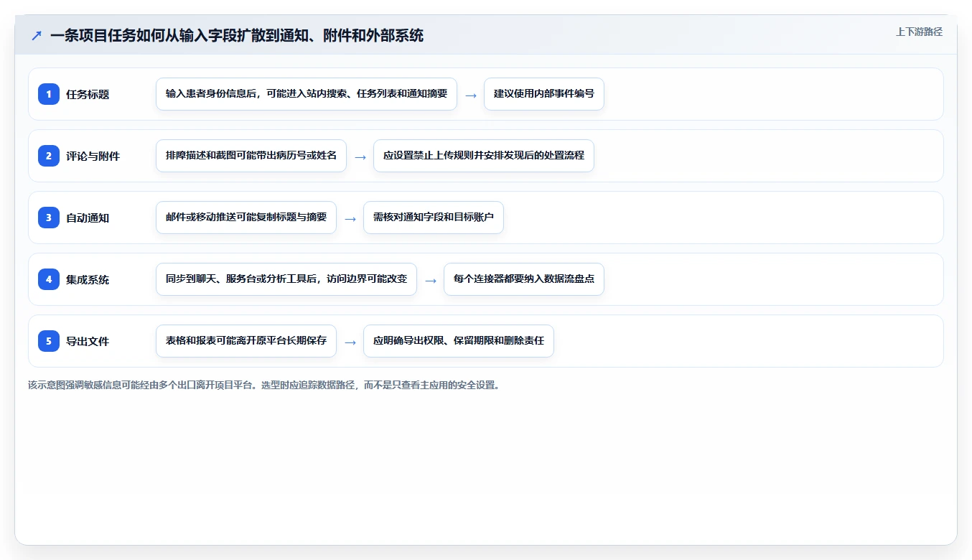Image resolution: width=972 pixels, height=560 pixels.
Task: Click the arrow icon beside the main heading
Action: (37, 35)
